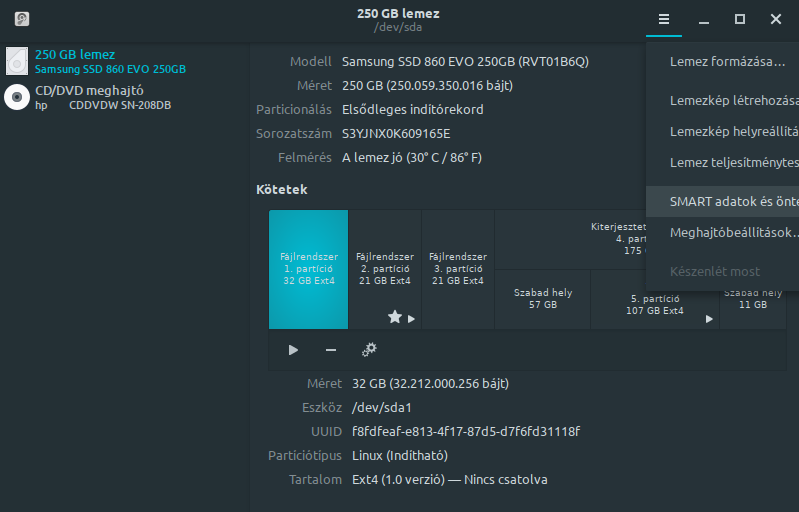The image size is (799, 512).
Task: Select the 1. partíció 32 GB Ext4 block
Action: click(308, 269)
